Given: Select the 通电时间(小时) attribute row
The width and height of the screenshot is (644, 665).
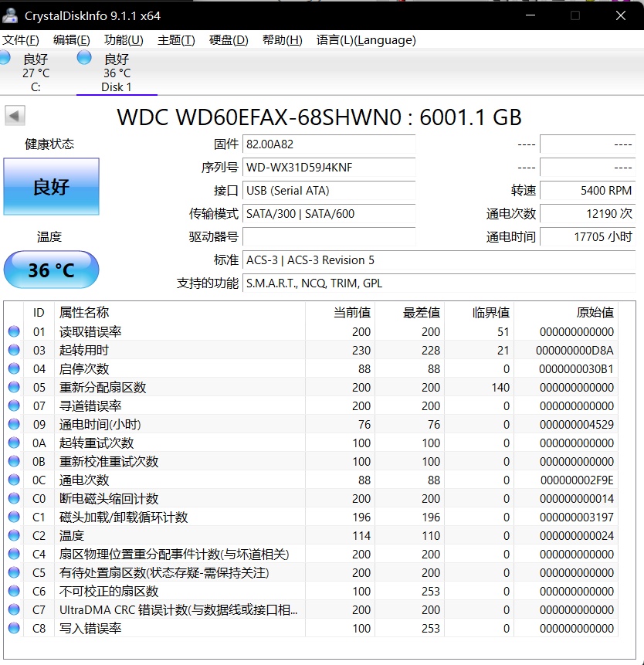Looking at the screenshot, I should [100, 425].
